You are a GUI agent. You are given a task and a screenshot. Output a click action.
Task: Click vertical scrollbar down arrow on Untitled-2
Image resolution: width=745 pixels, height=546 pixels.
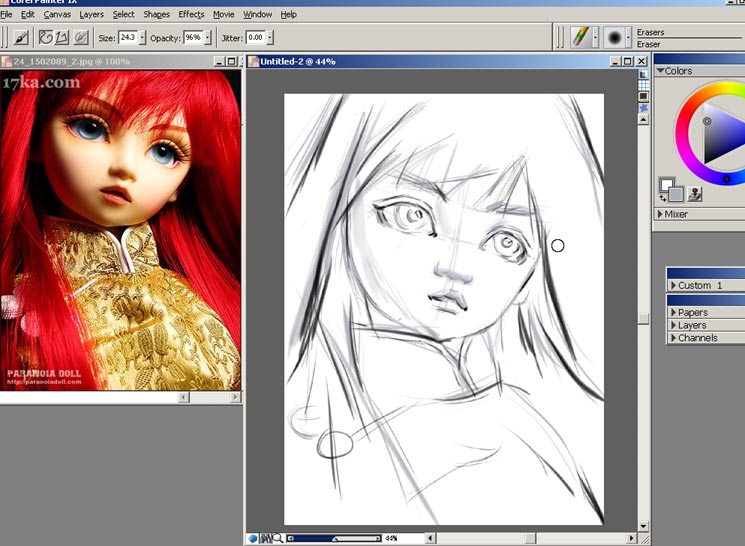(643, 526)
